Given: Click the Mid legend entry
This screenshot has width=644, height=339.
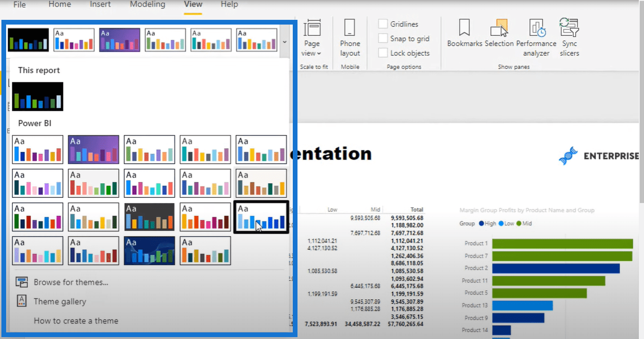Looking at the screenshot, I should (524, 223).
